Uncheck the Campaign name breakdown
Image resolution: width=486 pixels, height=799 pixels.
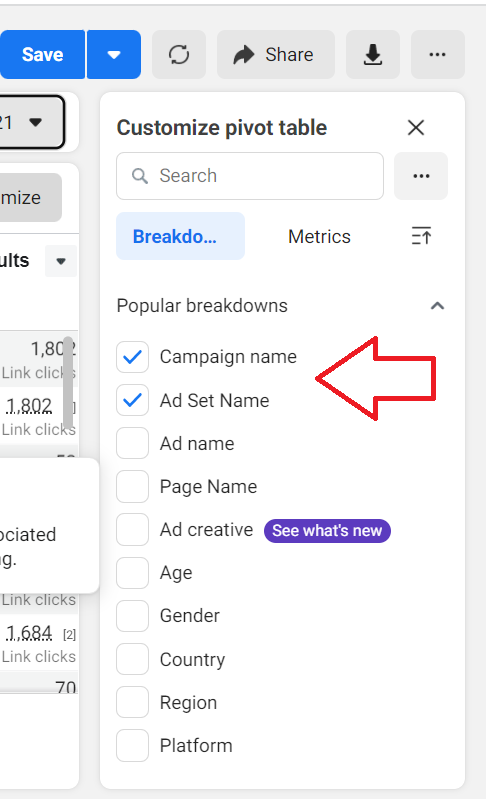pyautogui.click(x=132, y=357)
